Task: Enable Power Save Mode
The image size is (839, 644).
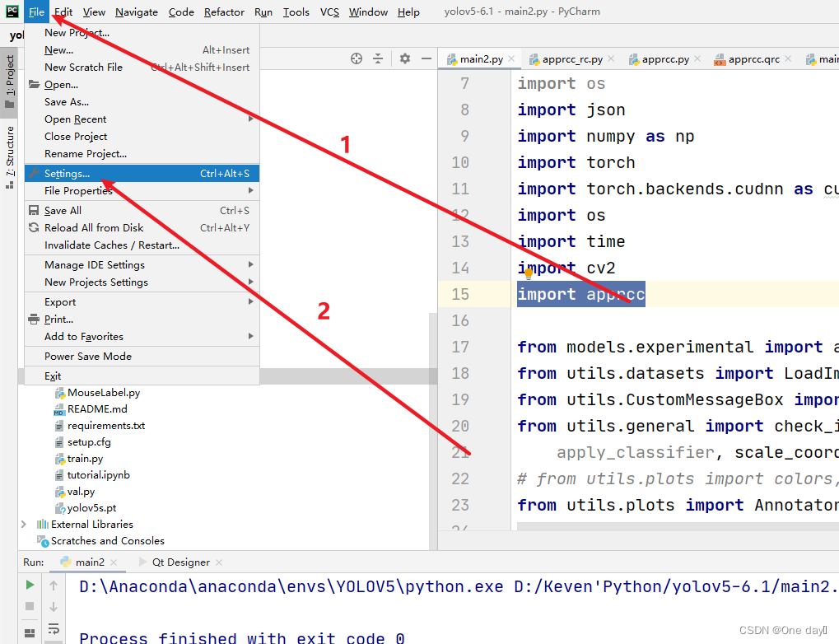Action: click(x=85, y=356)
